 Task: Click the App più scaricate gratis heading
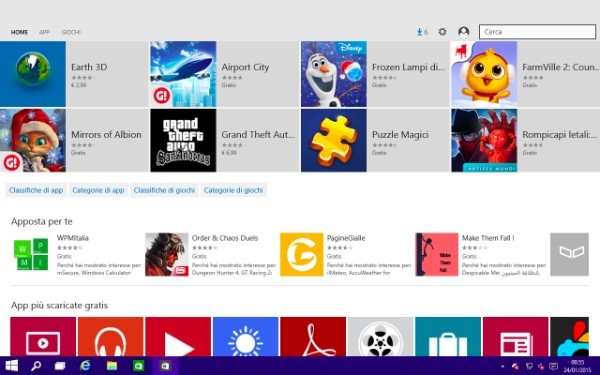pyautogui.click(x=59, y=305)
